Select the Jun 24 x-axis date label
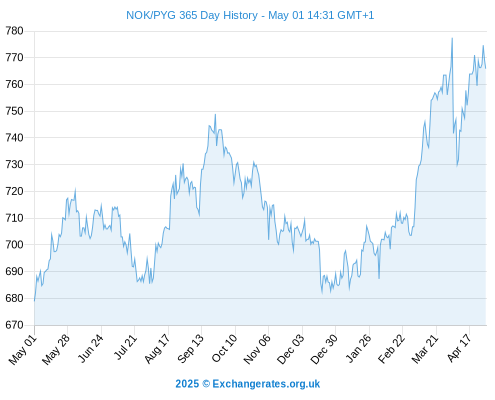This screenshot has height=400, width=495. coord(91,348)
